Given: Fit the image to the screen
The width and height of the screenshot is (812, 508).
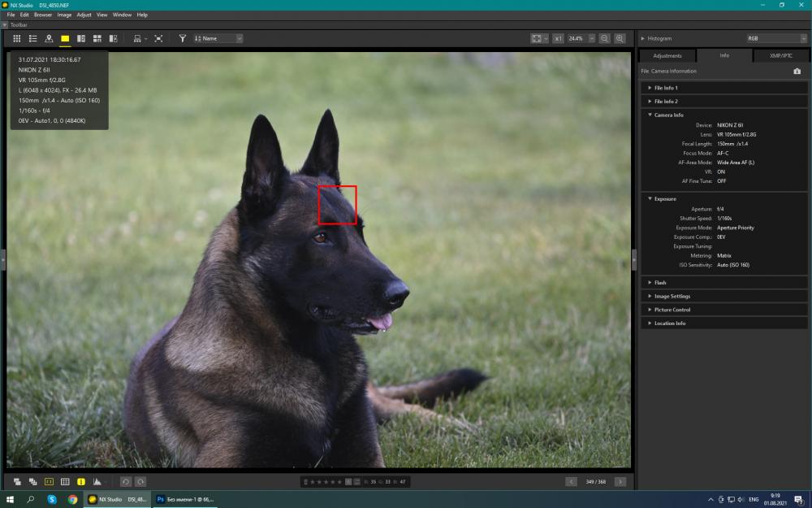Looking at the screenshot, I should [x=537, y=38].
